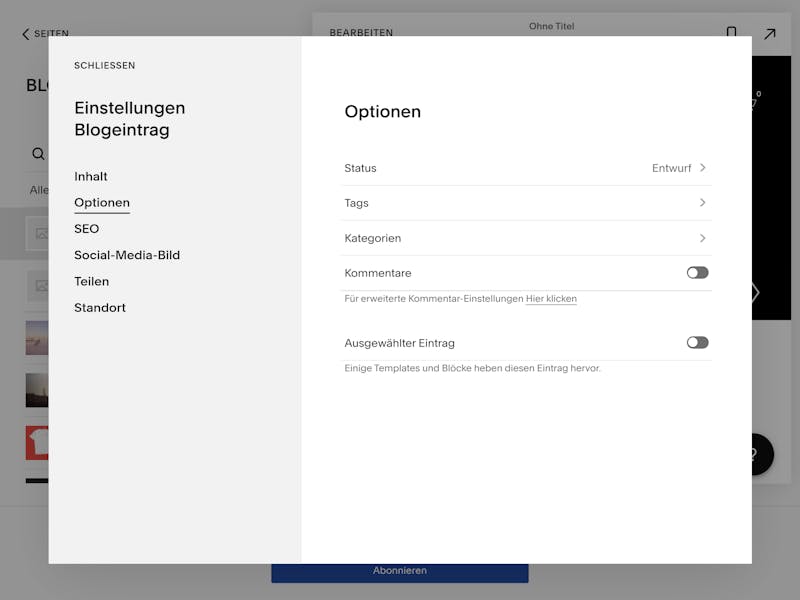The image size is (800, 600).
Task: Click the Status label
Action: pyautogui.click(x=360, y=168)
